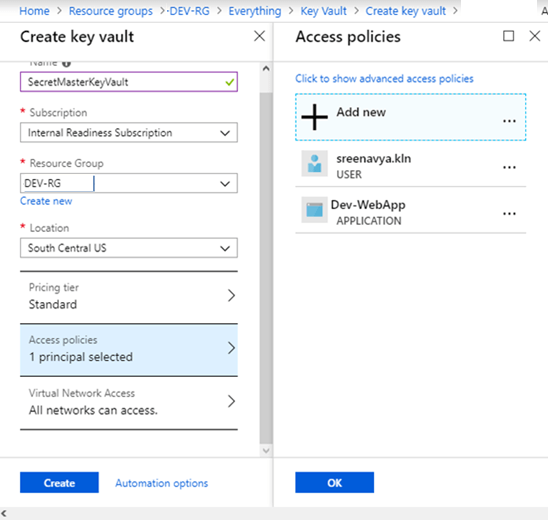Go to Everything breadcrumb
This screenshot has width=548, height=520.
[x=254, y=11]
